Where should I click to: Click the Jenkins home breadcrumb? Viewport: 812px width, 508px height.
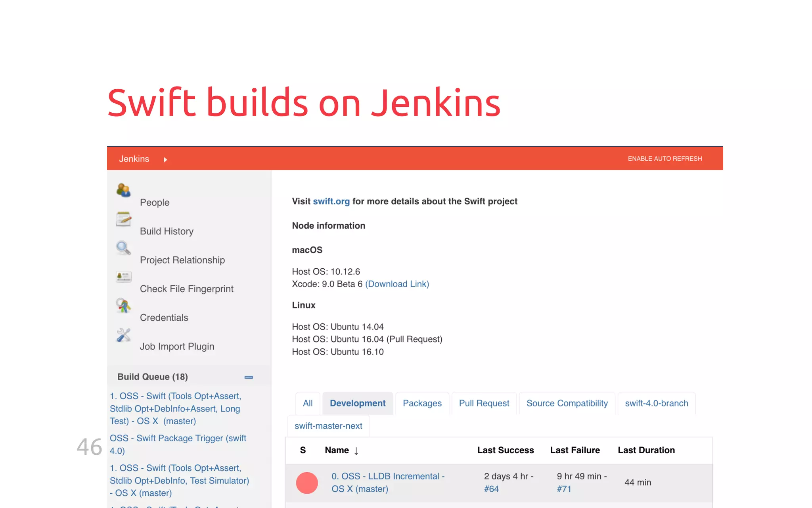(134, 159)
